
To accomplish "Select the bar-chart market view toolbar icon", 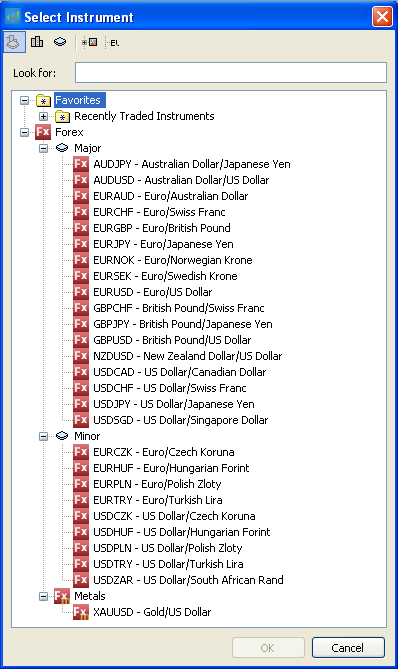I will [x=37, y=42].
